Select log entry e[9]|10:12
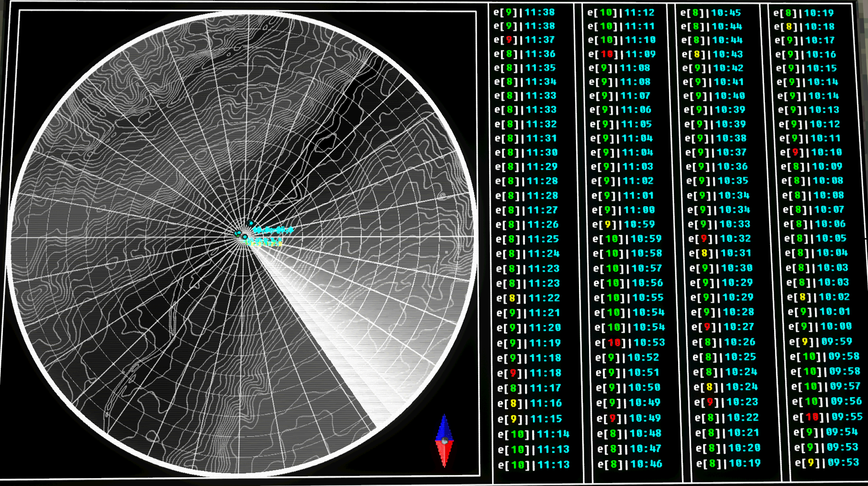The height and width of the screenshot is (486, 868). [809, 124]
